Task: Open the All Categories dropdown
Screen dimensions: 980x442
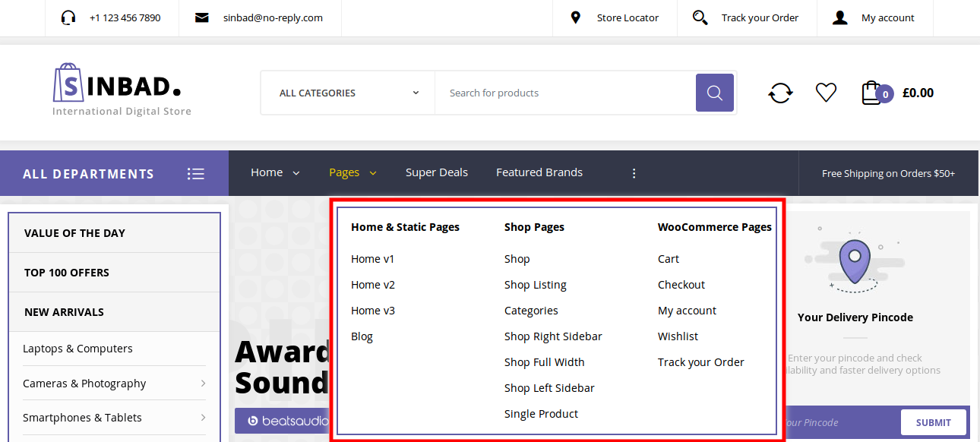Action: [x=348, y=93]
